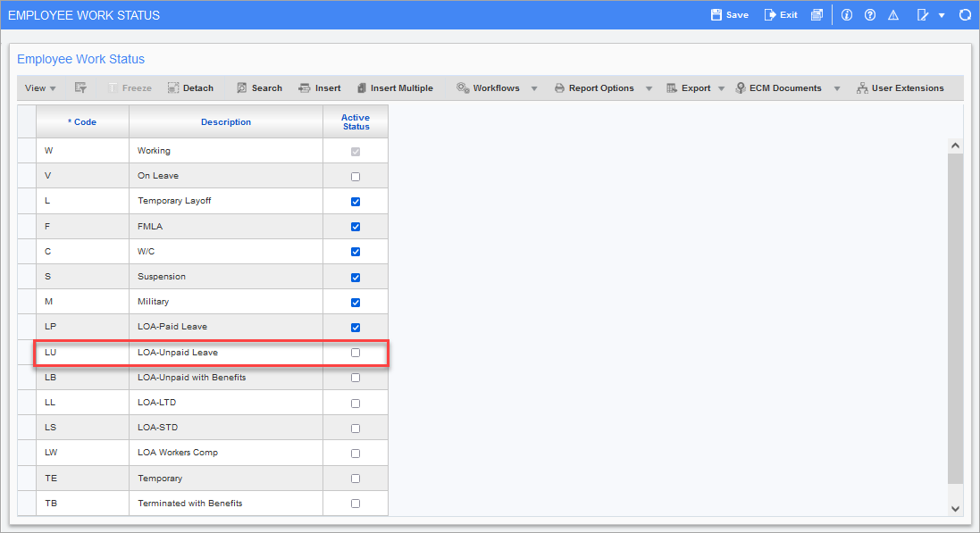Click the LW code cell
This screenshot has height=533, width=980.
tap(82, 453)
